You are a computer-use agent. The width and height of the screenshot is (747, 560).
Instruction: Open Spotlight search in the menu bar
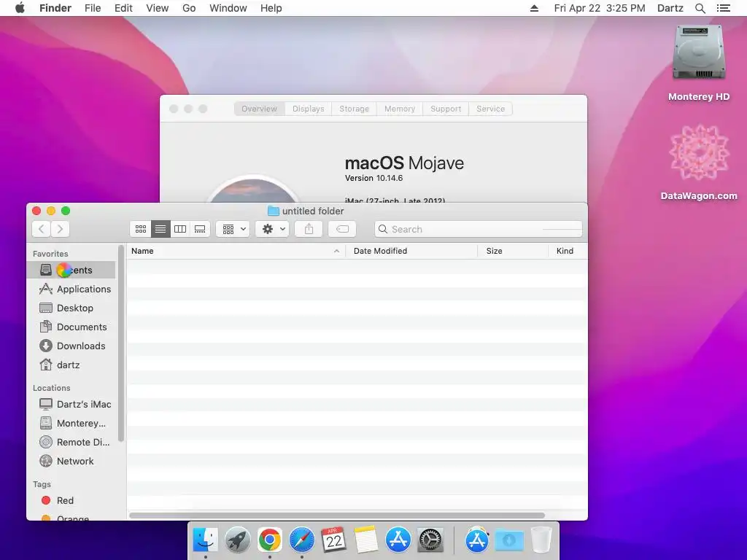pyautogui.click(x=700, y=8)
